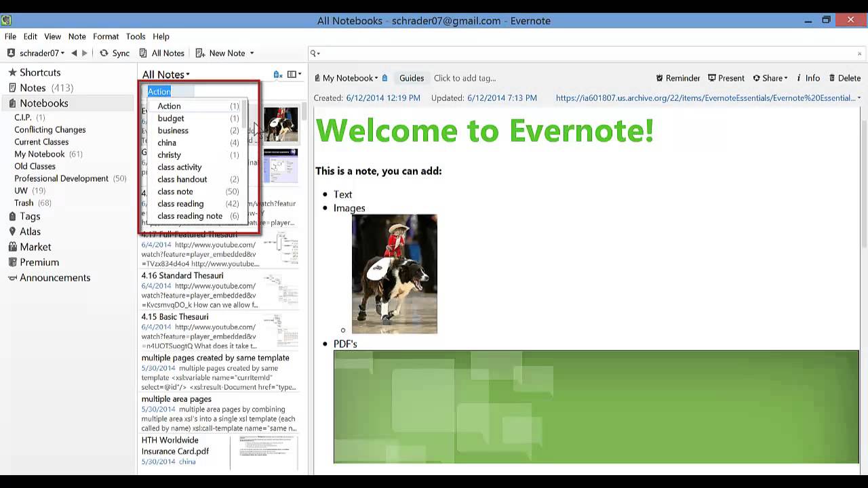Open the Share dropdown

point(770,78)
